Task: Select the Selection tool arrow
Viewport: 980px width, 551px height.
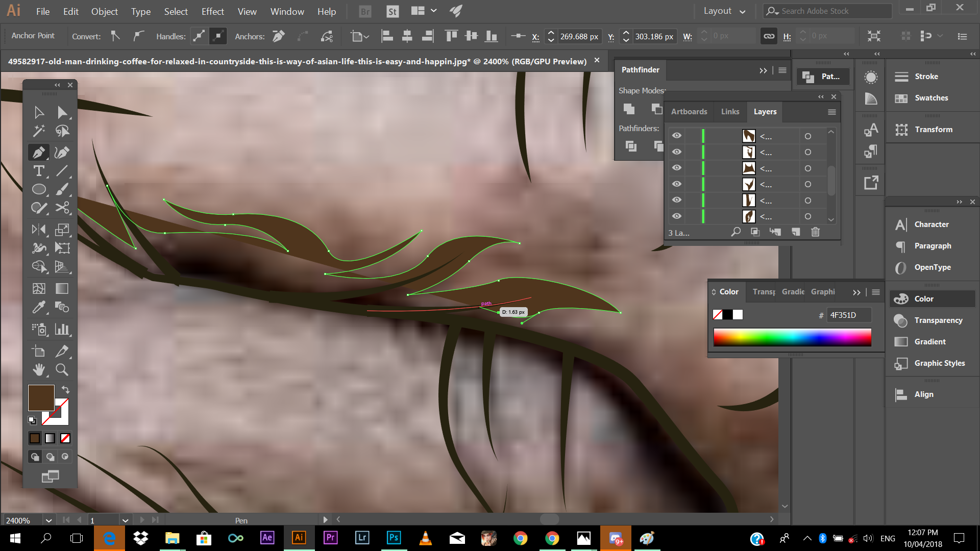Action: pyautogui.click(x=39, y=112)
